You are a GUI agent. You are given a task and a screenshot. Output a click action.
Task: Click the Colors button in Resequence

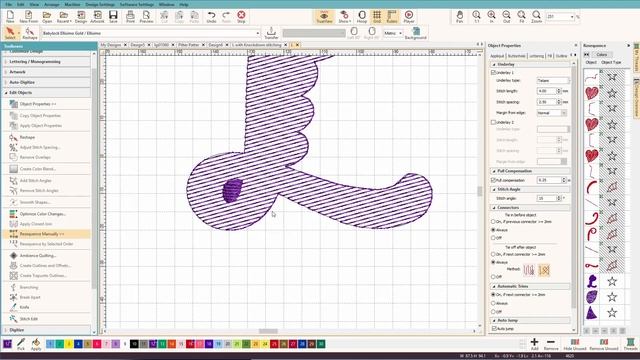coord(602,54)
